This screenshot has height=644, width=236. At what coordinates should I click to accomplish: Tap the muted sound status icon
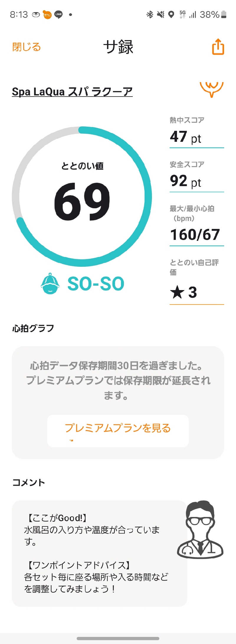[x=160, y=14]
